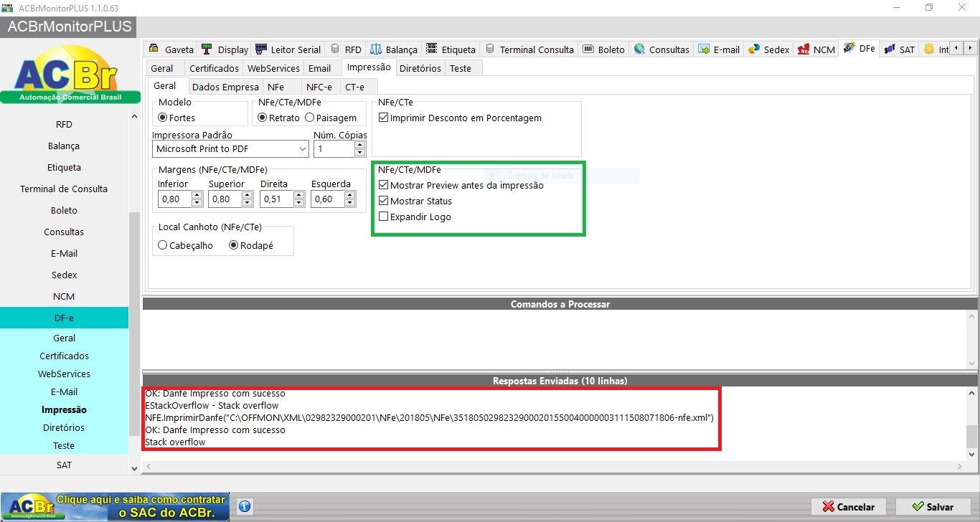Screen dimensions: 980x522
Task: Click the Respostas Enviadas horizontal scrollbar
Action: point(552,466)
